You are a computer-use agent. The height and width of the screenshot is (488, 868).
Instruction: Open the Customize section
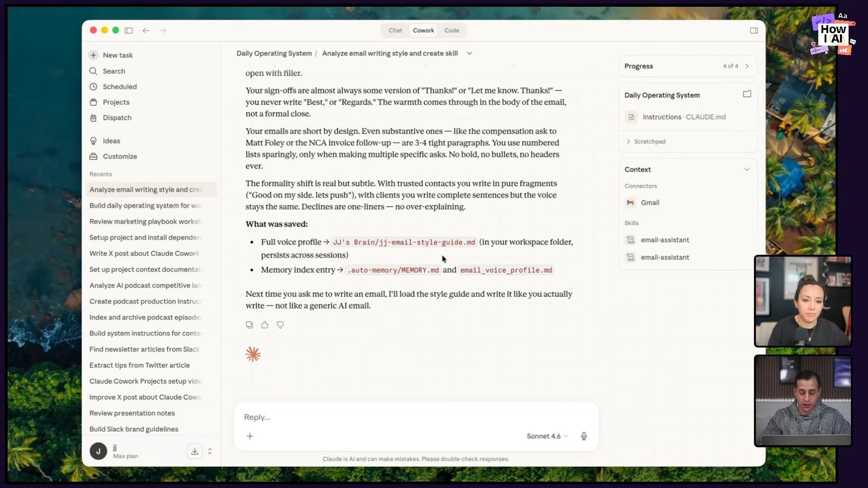[x=120, y=156]
